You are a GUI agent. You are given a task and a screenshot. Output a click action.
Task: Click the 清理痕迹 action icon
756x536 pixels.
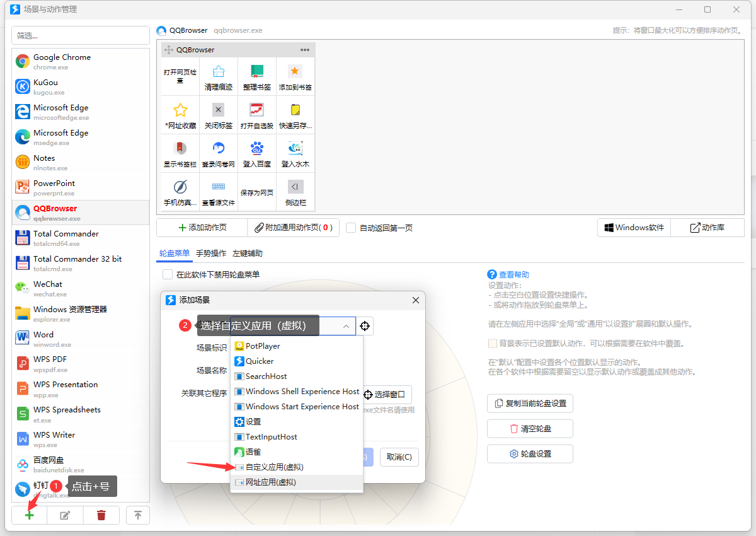[219, 71]
